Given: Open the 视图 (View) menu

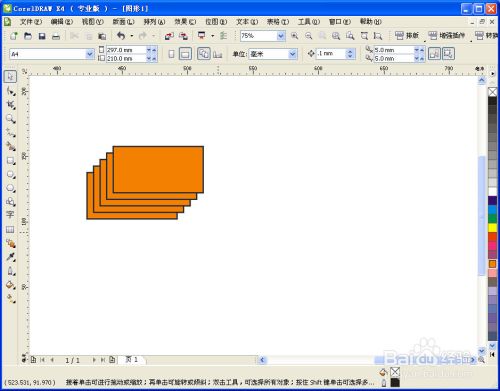Looking at the screenshot, I should coord(93,22).
